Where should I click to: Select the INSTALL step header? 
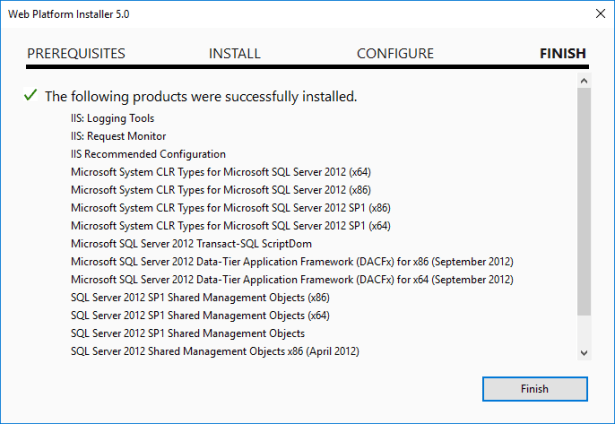coord(235,53)
